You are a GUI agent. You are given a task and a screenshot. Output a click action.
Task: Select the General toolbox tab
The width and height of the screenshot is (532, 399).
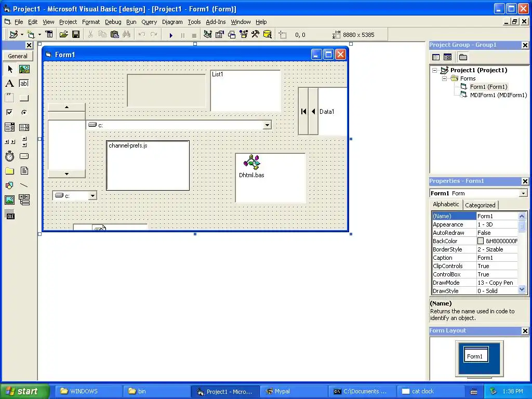18,56
